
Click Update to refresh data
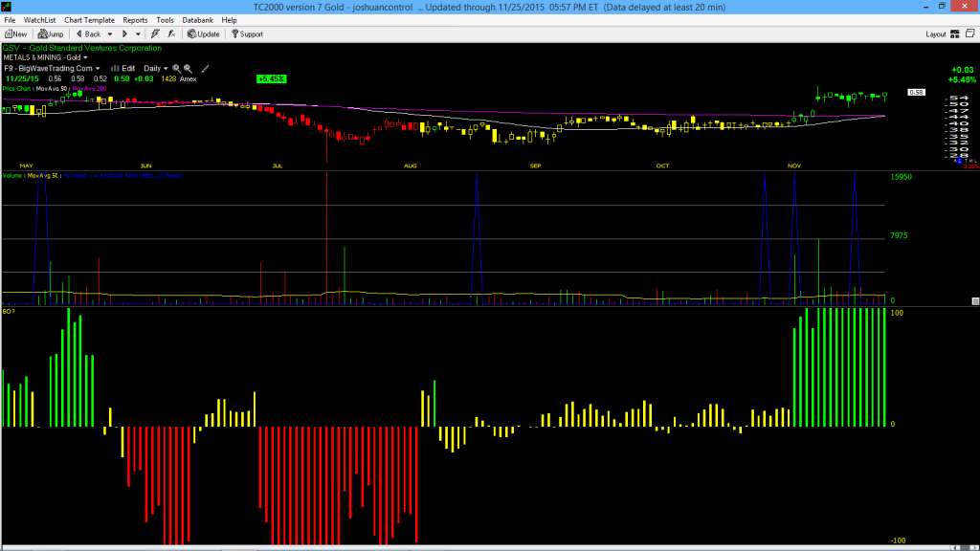204,34
